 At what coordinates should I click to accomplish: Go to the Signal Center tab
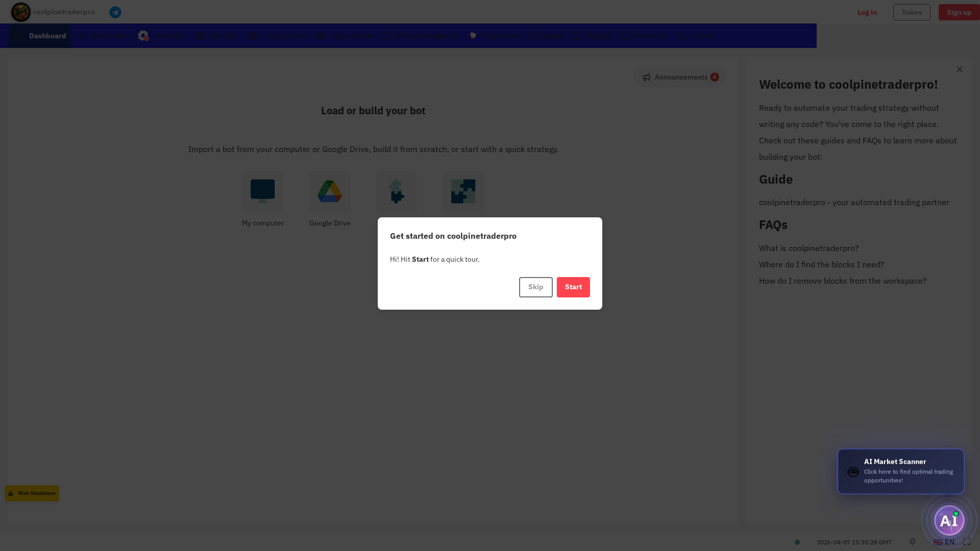pyautogui.click(x=346, y=36)
